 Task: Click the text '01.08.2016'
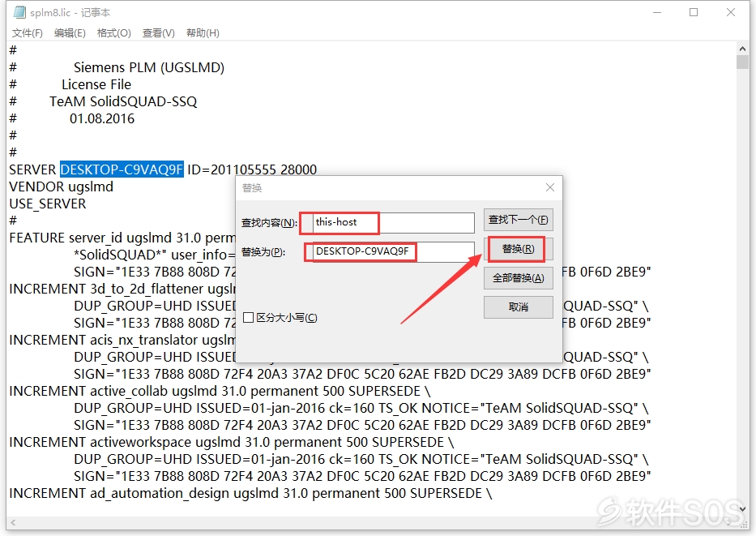tap(102, 118)
